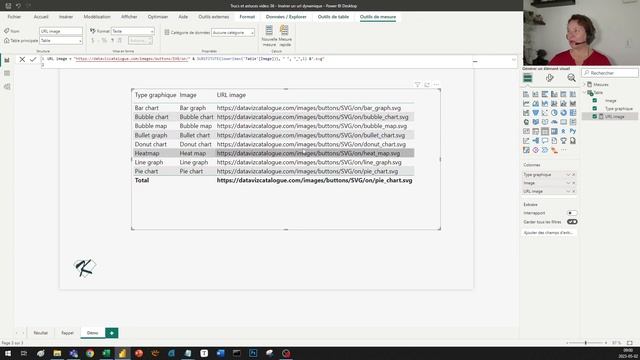Open the Format visual paintbrush pane
This screenshot has width=640, height=360.
549,78
